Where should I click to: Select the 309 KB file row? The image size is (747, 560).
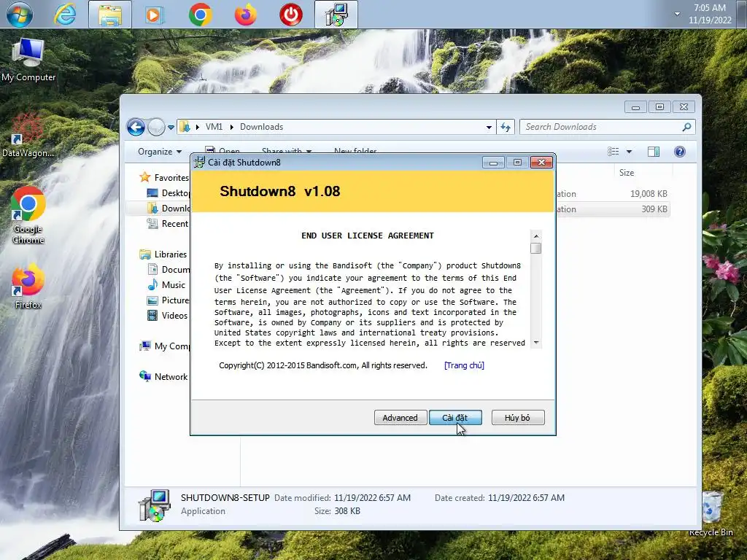pos(614,209)
